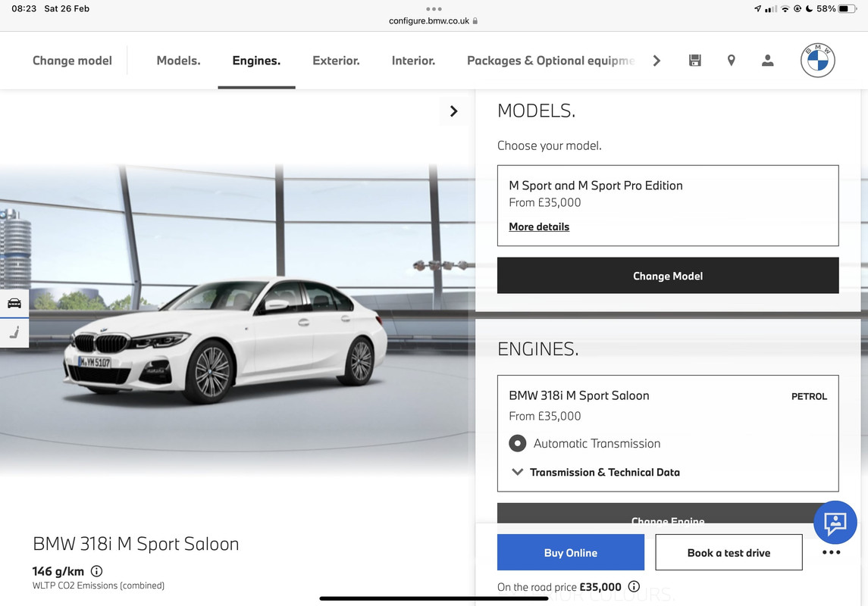
Task: Click the BMW roundel logo
Action: (818, 61)
